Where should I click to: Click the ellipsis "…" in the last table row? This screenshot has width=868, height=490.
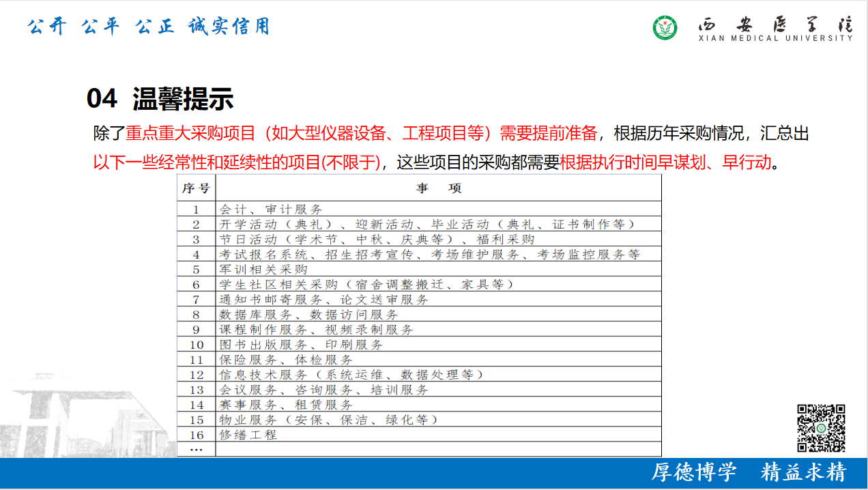pos(196,450)
